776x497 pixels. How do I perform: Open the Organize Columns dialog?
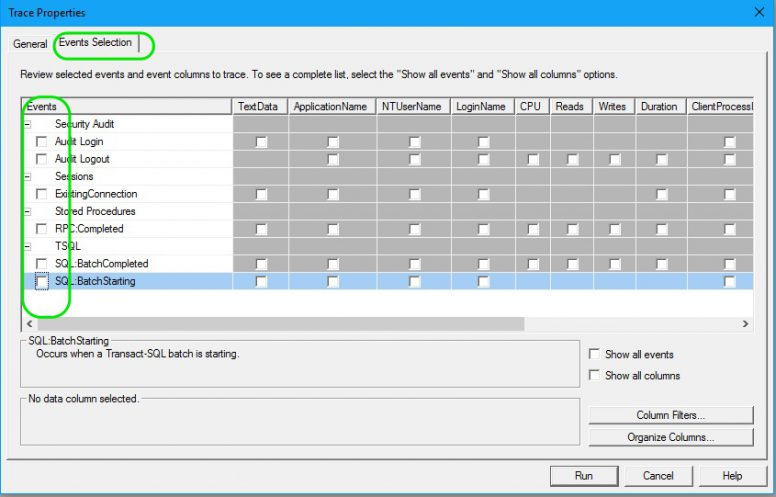click(x=671, y=437)
